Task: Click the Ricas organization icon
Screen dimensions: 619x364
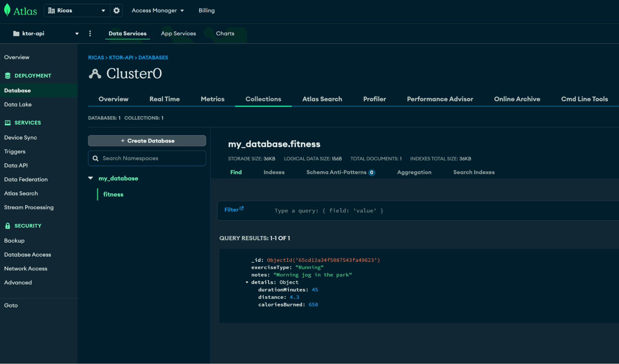Action: point(51,10)
